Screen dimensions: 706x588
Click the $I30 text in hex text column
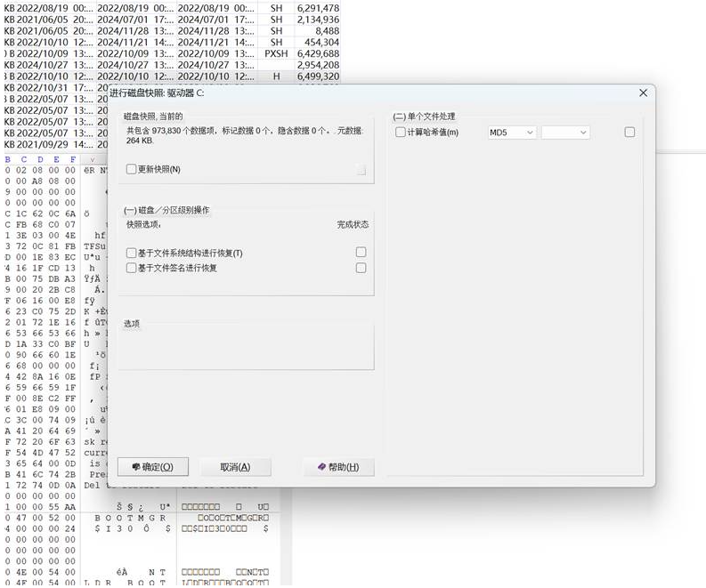click(113, 528)
